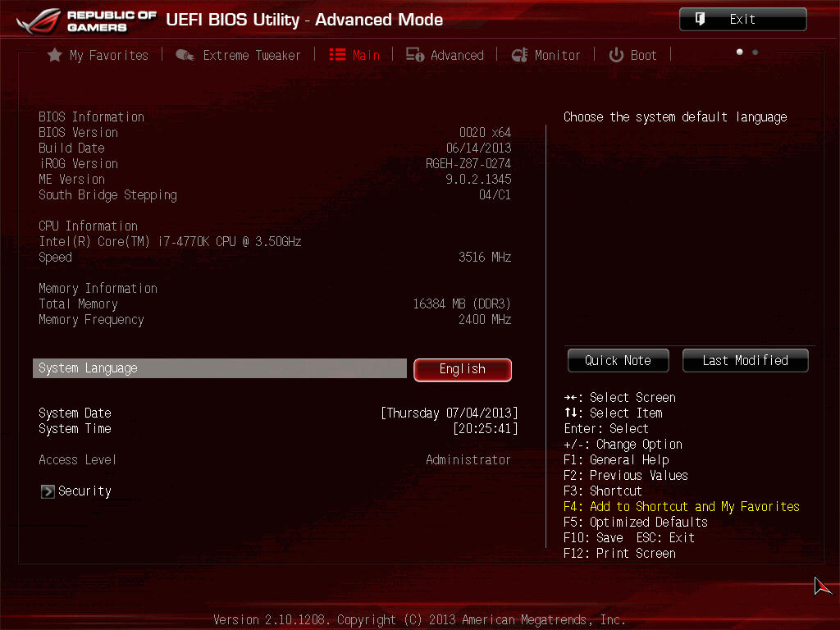Click the arrow icon beside Security
840x630 pixels.
tap(48, 491)
